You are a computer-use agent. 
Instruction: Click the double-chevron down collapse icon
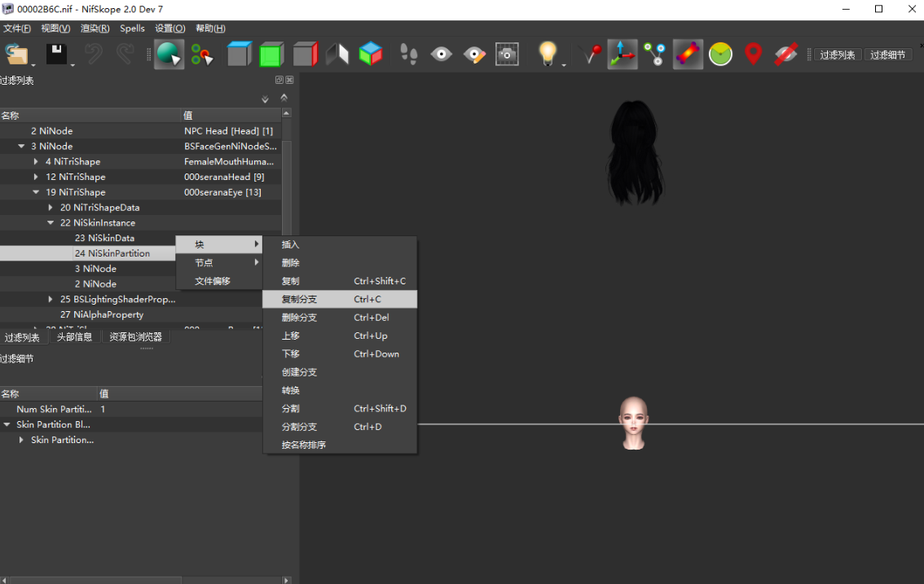pyautogui.click(x=265, y=99)
